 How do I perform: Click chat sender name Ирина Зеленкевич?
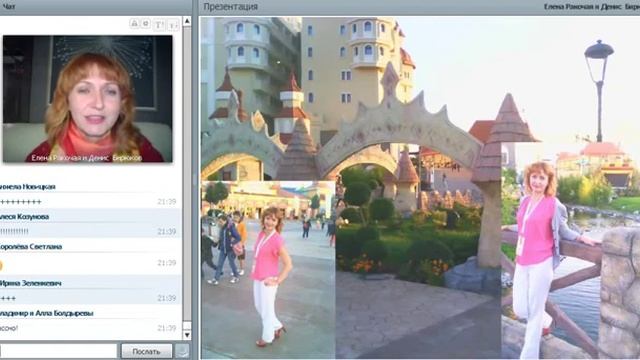[x=31, y=283]
